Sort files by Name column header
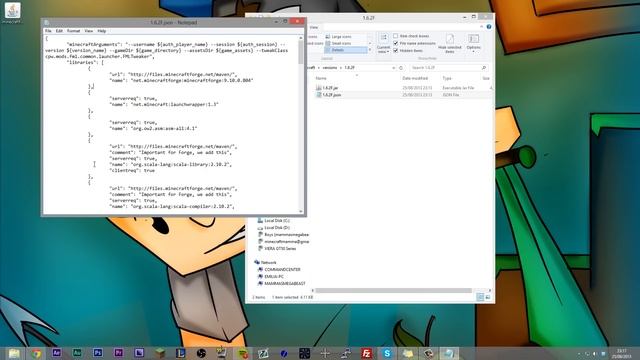The width and height of the screenshot is (640, 360). tap(321, 78)
